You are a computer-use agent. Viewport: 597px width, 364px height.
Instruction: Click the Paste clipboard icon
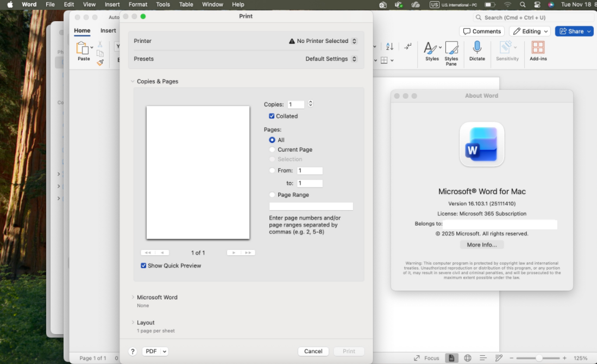[x=83, y=48]
